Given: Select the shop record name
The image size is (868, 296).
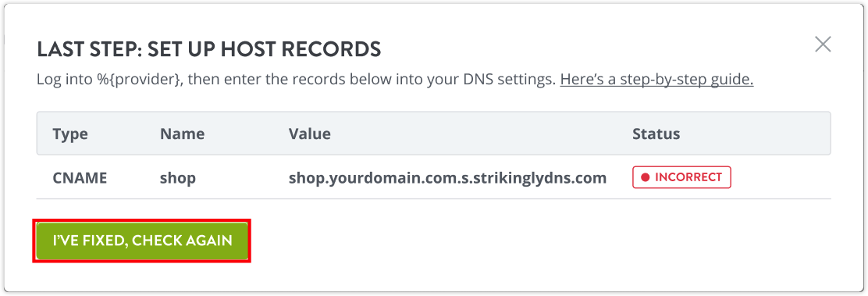Looking at the screenshot, I should pos(178,178).
